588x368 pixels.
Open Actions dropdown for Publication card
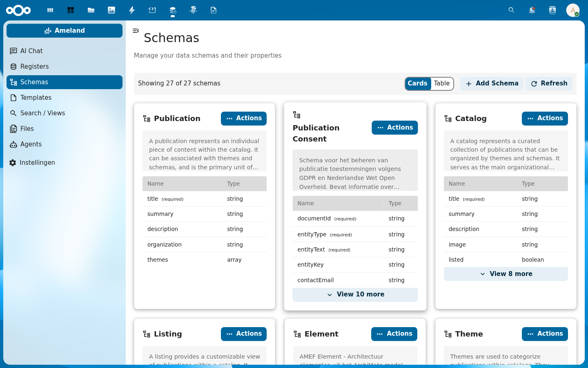pyautogui.click(x=244, y=119)
